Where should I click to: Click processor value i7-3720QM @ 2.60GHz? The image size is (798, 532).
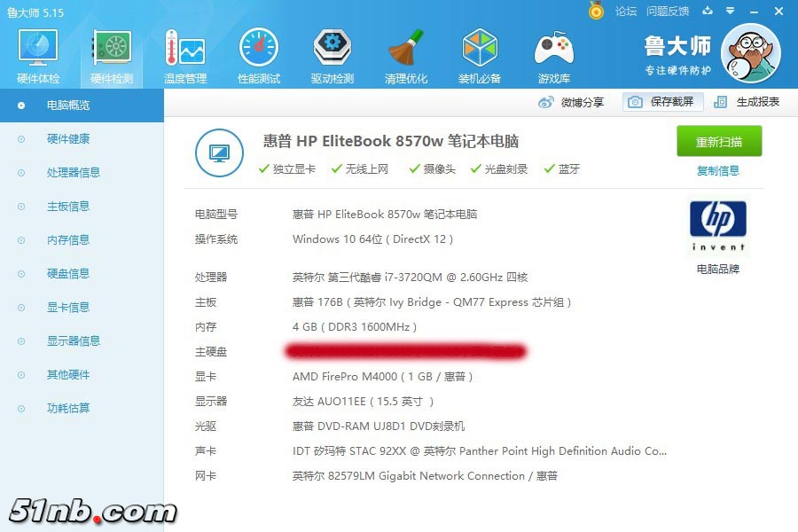coord(411,278)
